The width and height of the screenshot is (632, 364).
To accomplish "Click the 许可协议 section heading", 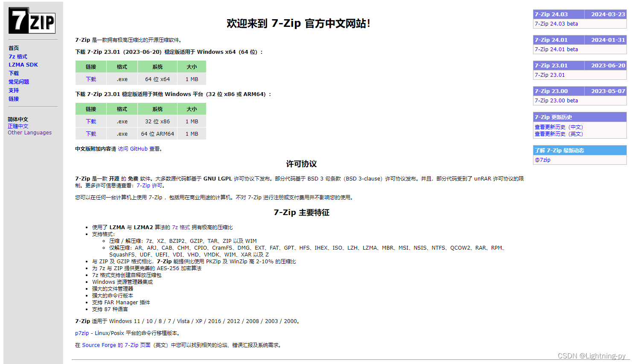I will 301,164.
